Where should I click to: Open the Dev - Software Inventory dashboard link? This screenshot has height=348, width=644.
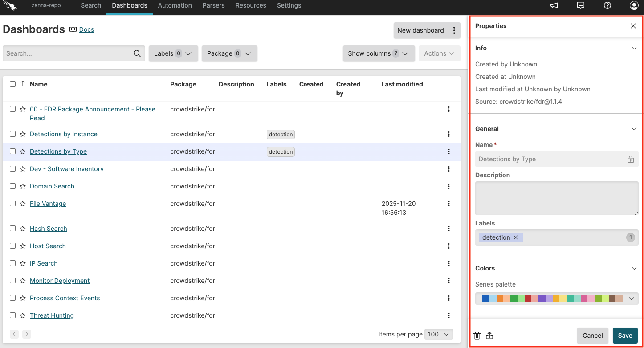(x=66, y=169)
